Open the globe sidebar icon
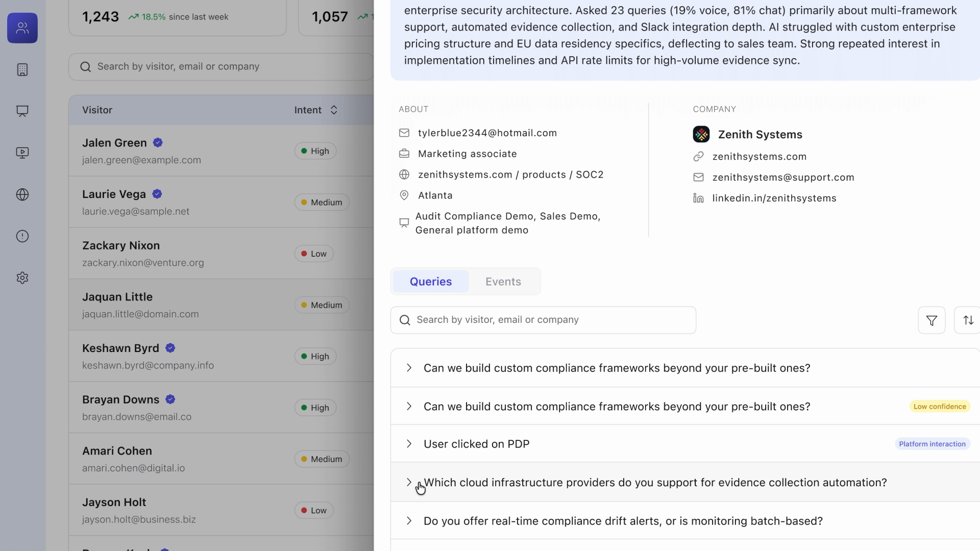The image size is (980, 551). [22, 194]
